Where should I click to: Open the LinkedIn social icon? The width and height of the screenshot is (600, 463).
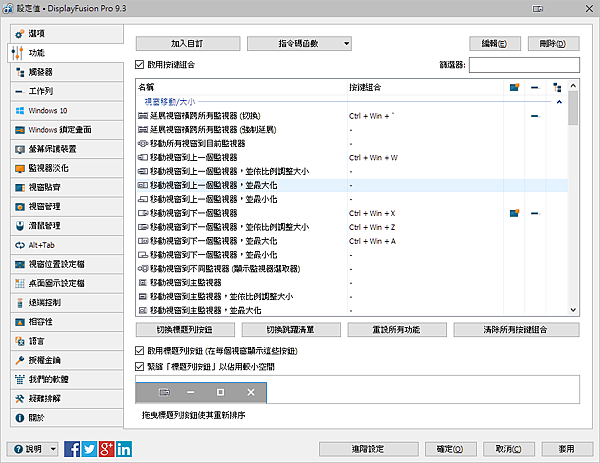click(x=124, y=449)
